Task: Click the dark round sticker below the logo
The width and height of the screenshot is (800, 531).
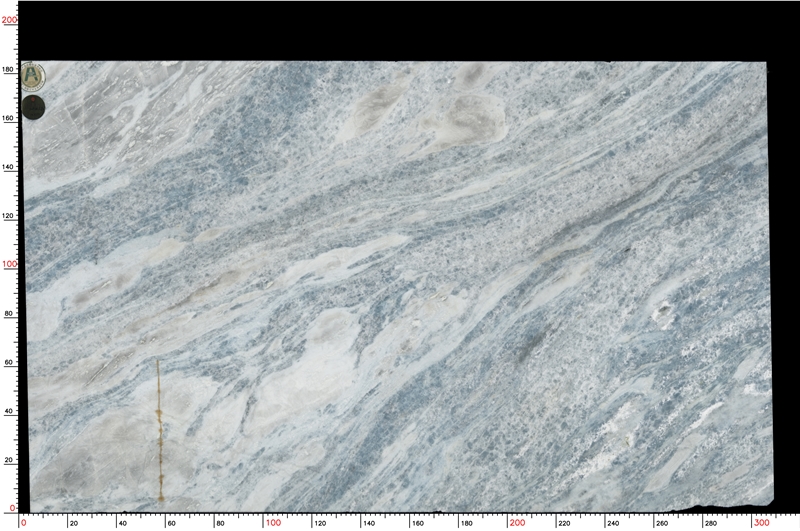Action: pyautogui.click(x=33, y=108)
